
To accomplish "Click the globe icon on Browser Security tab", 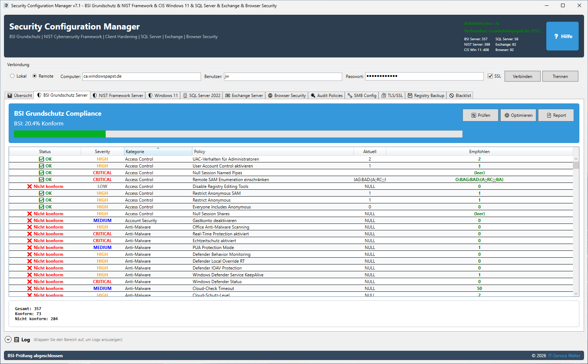I will (x=270, y=96).
